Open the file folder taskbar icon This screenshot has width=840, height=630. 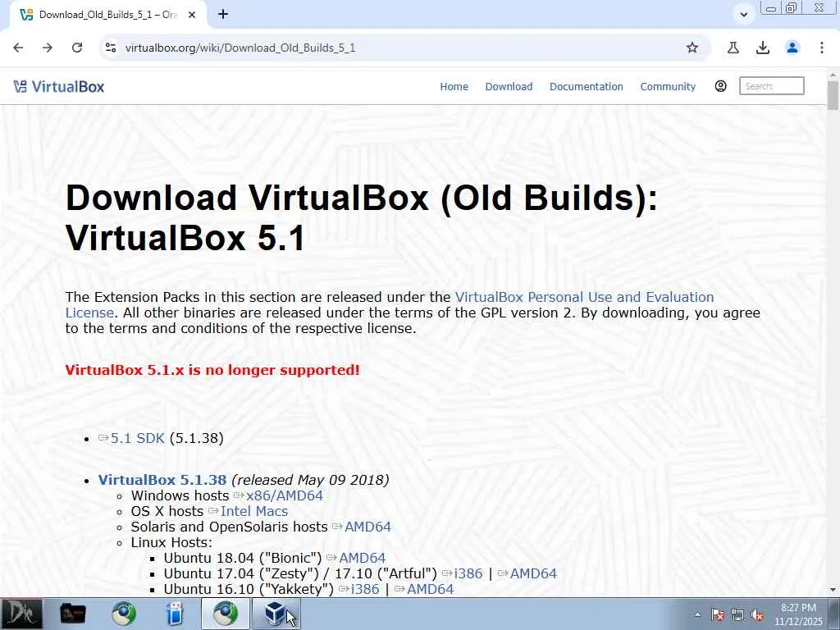point(72,614)
